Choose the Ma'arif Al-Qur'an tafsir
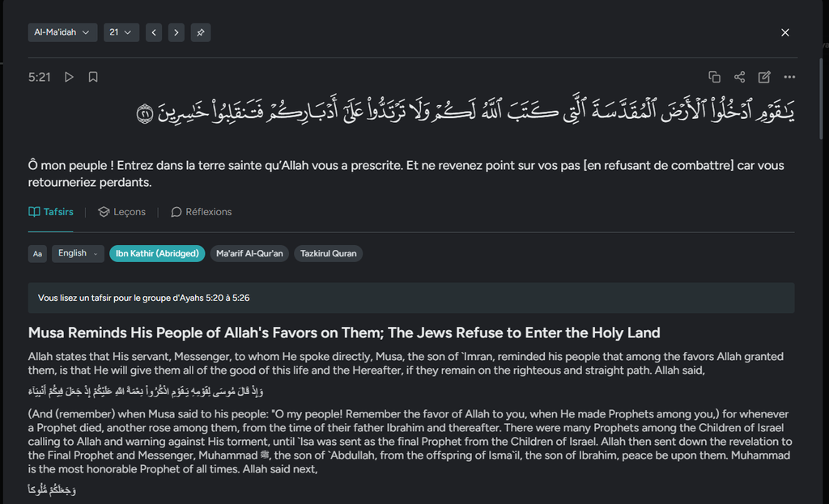Image resolution: width=829 pixels, height=504 pixels. pyautogui.click(x=249, y=253)
